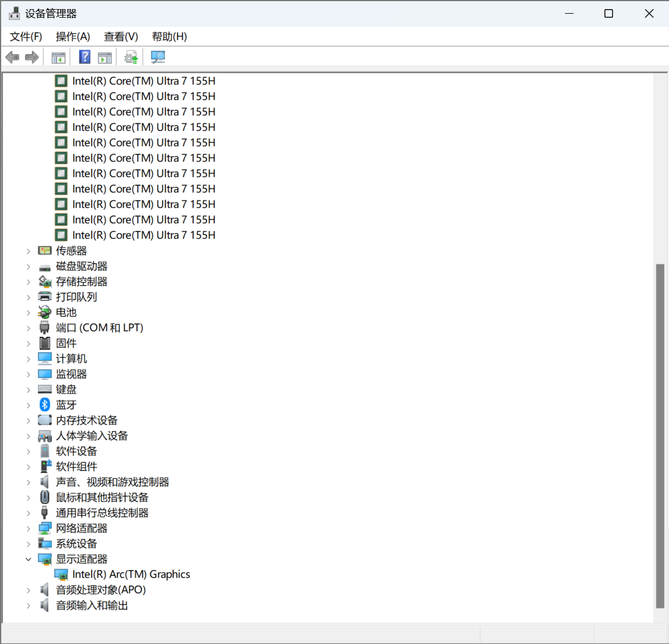Image resolution: width=669 pixels, height=644 pixels.
Task: Select the last Intel Core Ultra 7 155H entry
Action: (x=144, y=235)
